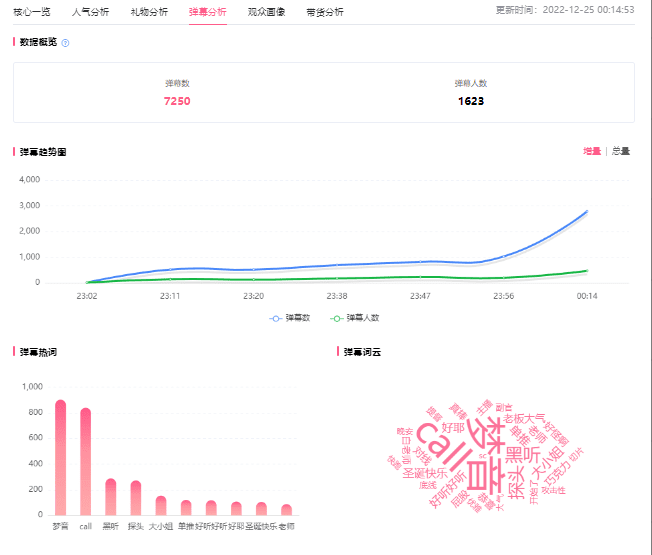
Task: Click the call bar in hot words chart
Action: click(86, 461)
